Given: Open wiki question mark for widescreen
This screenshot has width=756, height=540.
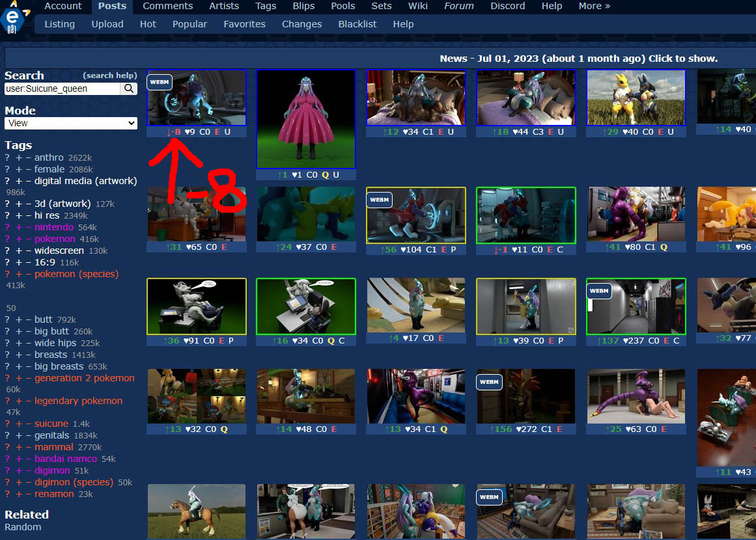Looking at the screenshot, I should tap(7, 250).
